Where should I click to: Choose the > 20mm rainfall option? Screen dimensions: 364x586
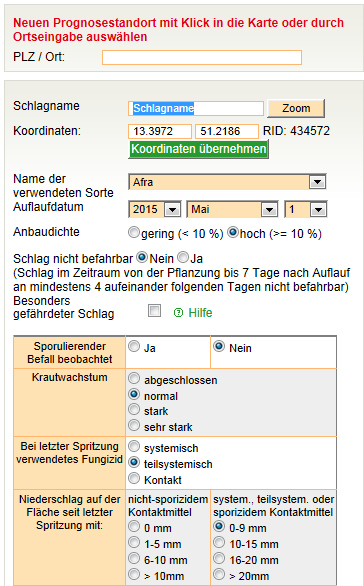219,574
